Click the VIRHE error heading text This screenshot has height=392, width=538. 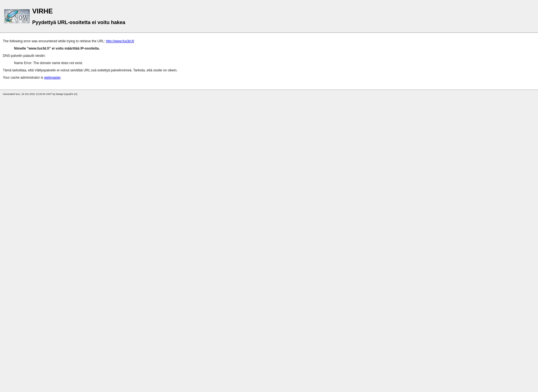(x=42, y=11)
